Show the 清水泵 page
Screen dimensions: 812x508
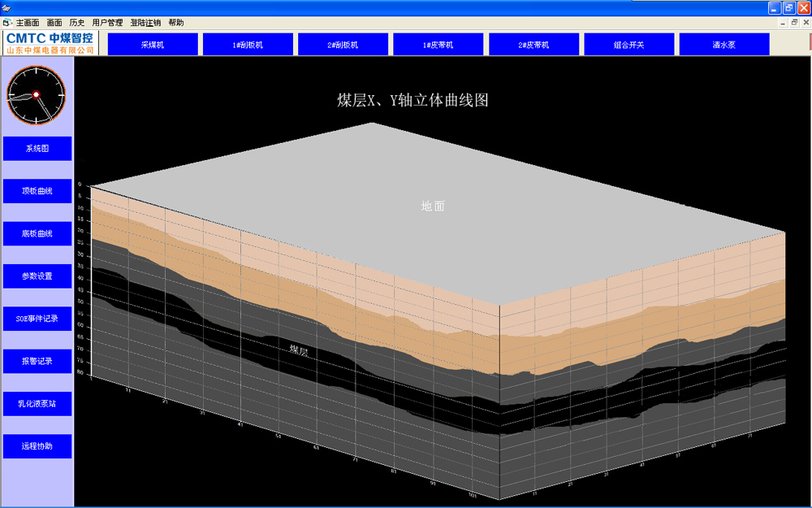[723, 45]
